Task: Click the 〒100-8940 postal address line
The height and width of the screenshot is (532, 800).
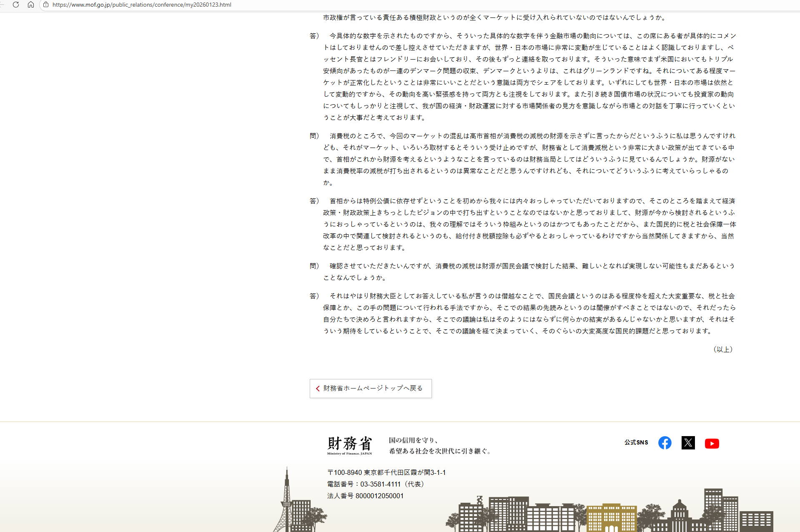Action: 386,472
